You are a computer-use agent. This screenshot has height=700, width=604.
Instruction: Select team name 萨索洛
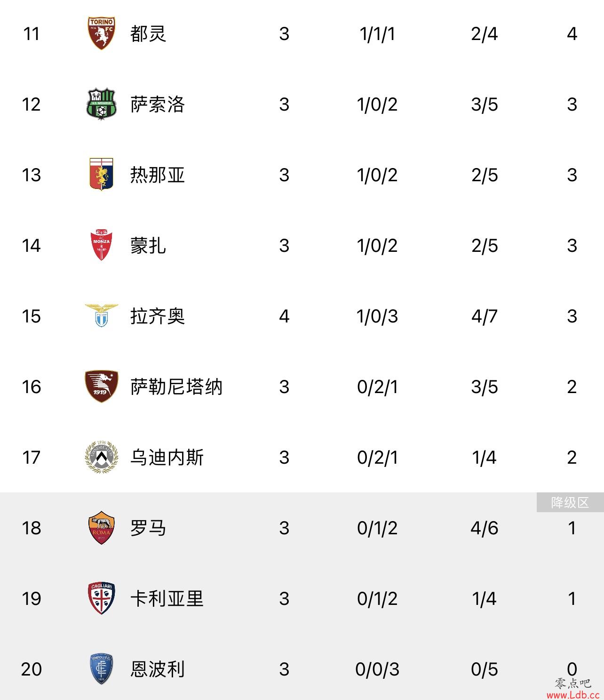[x=158, y=105]
